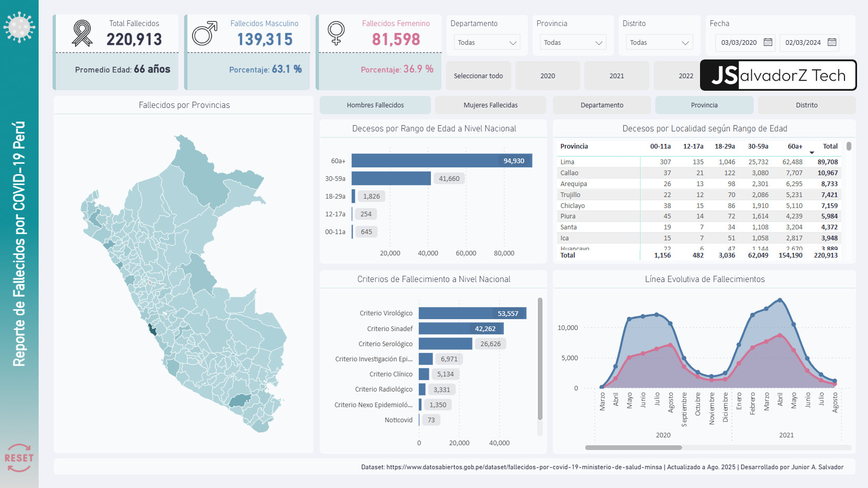Screen dimensions: 868x488
Task: Click the Seleccionar todo button
Action: click(x=478, y=75)
